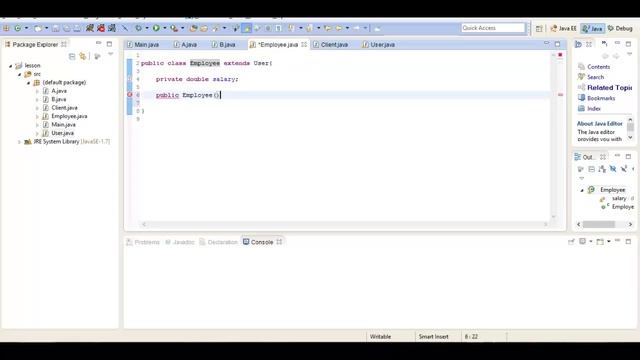Open Debug button dropdown arrow
This screenshot has height=360, width=640.
[x=147, y=28]
